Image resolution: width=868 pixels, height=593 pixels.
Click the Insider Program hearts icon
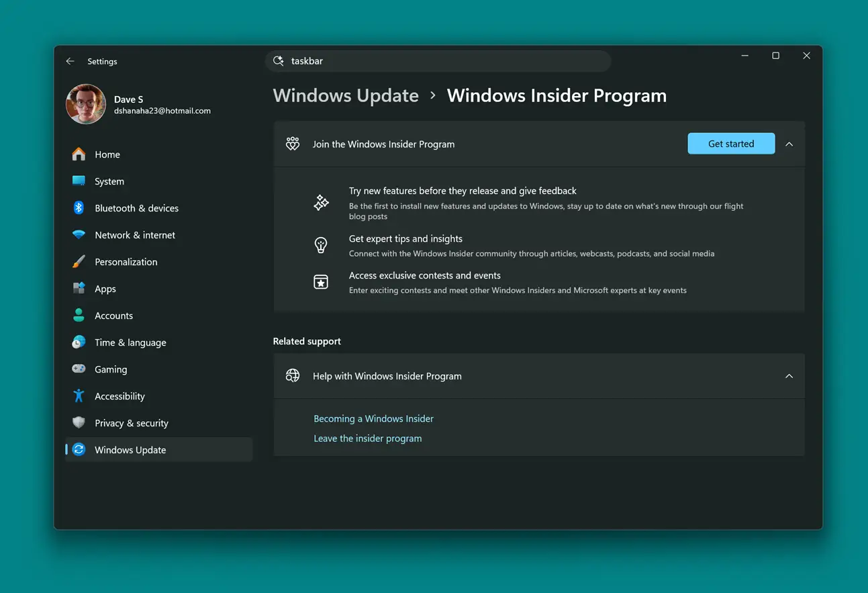293,144
